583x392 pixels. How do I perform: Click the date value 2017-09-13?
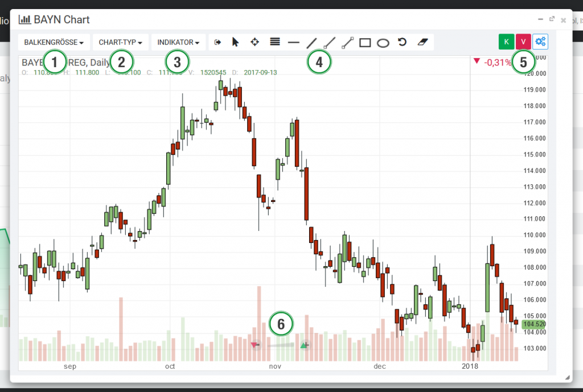pyautogui.click(x=260, y=72)
